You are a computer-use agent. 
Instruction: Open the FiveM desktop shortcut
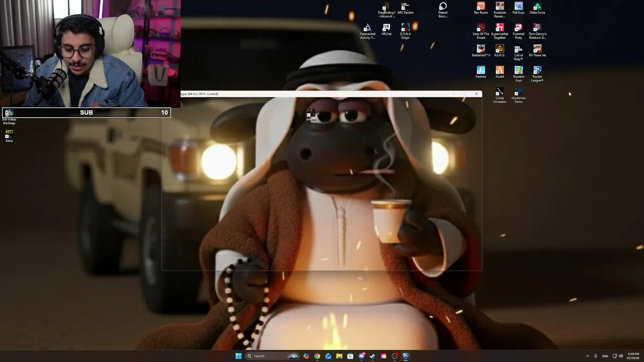(x=500, y=72)
